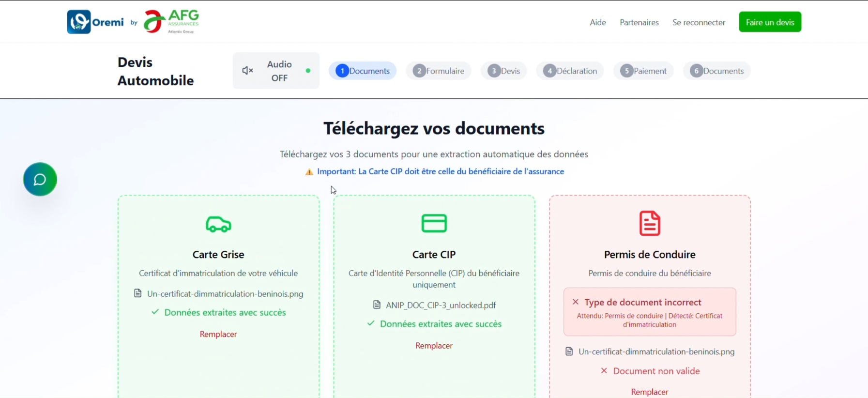This screenshot has width=868, height=398.
Task: Open step 4 Déclaration
Action: pyautogui.click(x=570, y=71)
